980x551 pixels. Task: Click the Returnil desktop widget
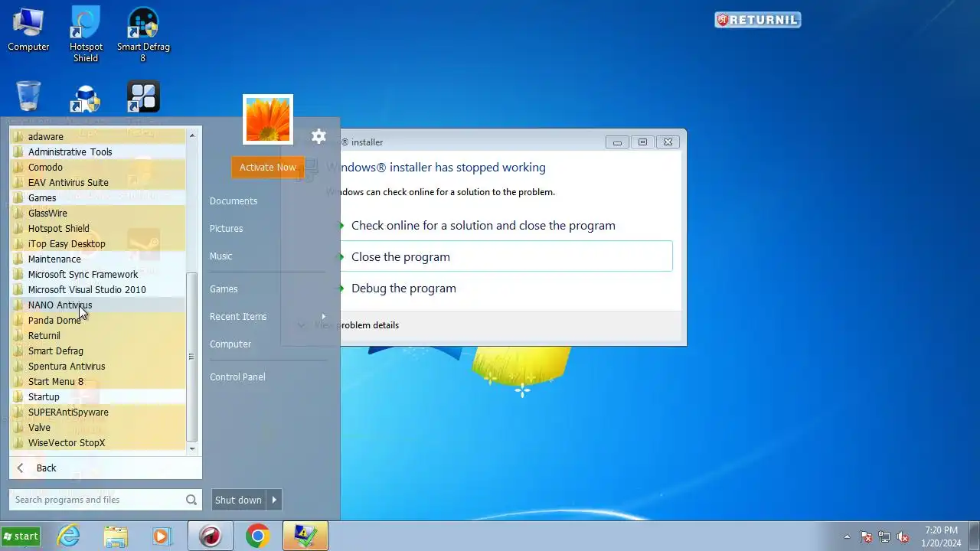tap(758, 20)
